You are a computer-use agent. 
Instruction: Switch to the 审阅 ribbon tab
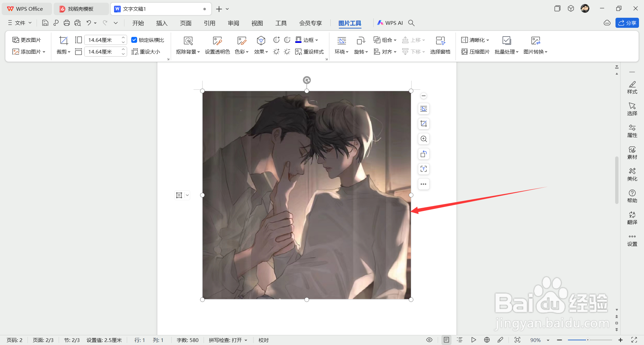click(233, 23)
